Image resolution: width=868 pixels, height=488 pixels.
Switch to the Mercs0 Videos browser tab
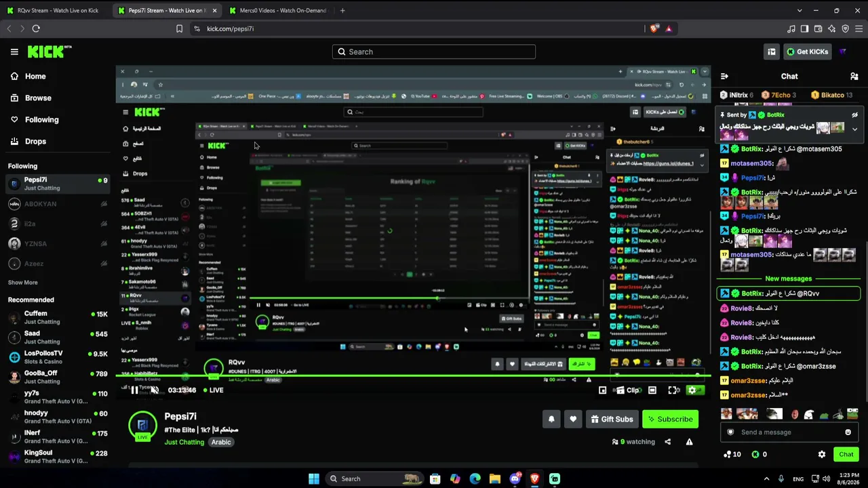[x=278, y=10]
